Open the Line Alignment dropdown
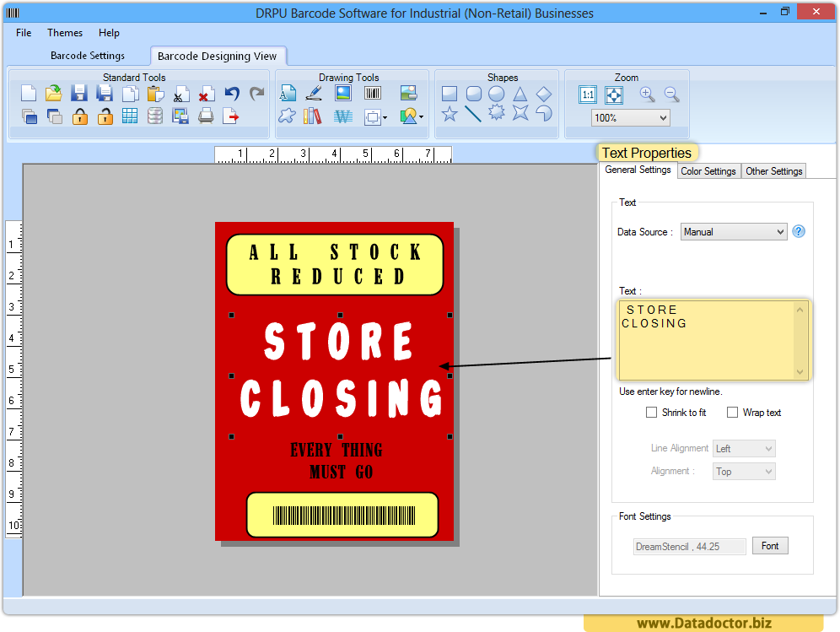The height and width of the screenshot is (632, 840). [x=744, y=449]
